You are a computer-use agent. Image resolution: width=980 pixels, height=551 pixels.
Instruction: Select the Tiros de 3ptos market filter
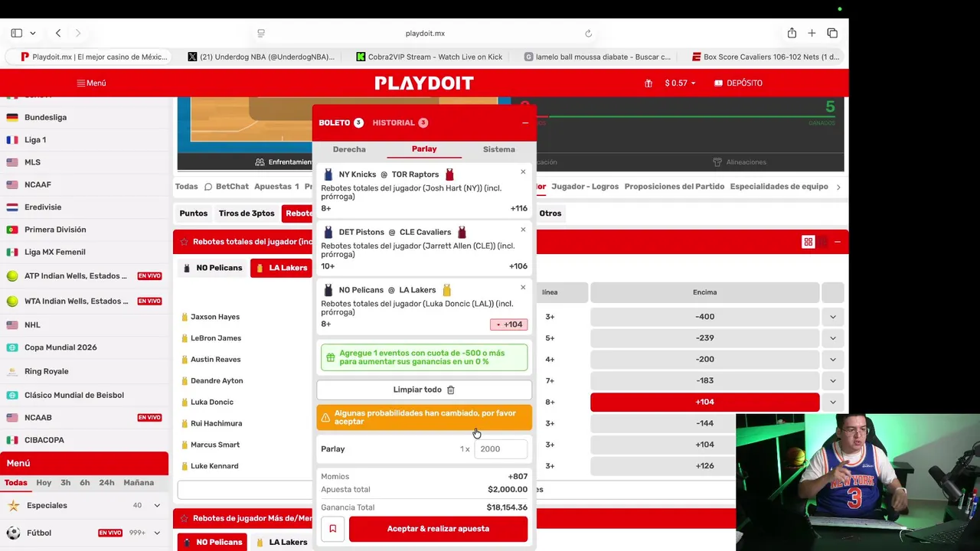coord(247,214)
